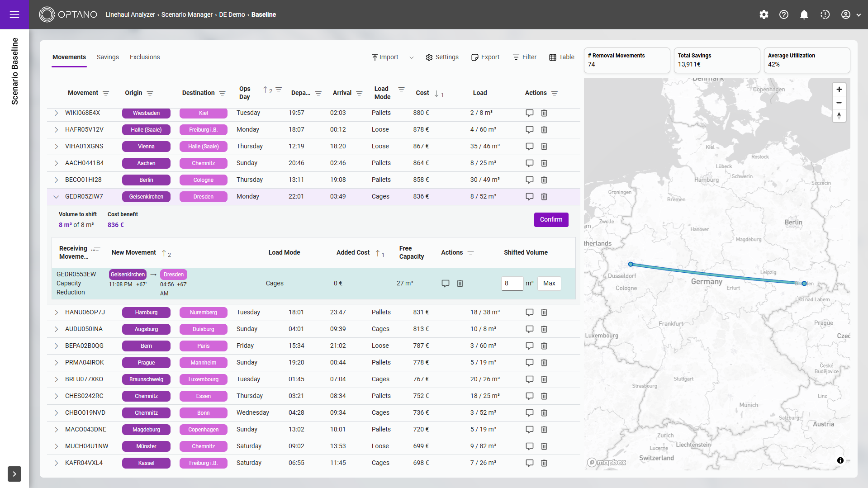Open the settings gear in top bar
The image size is (868, 488).
(764, 14)
